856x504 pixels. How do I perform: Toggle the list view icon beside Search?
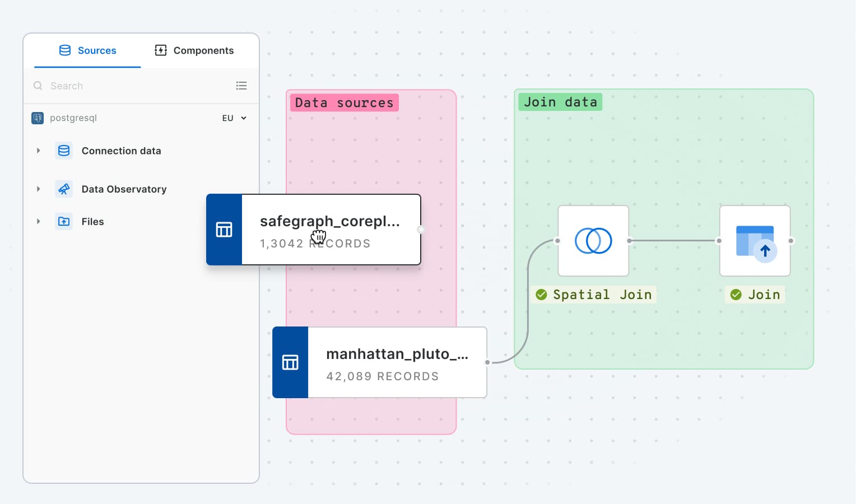[241, 86]
